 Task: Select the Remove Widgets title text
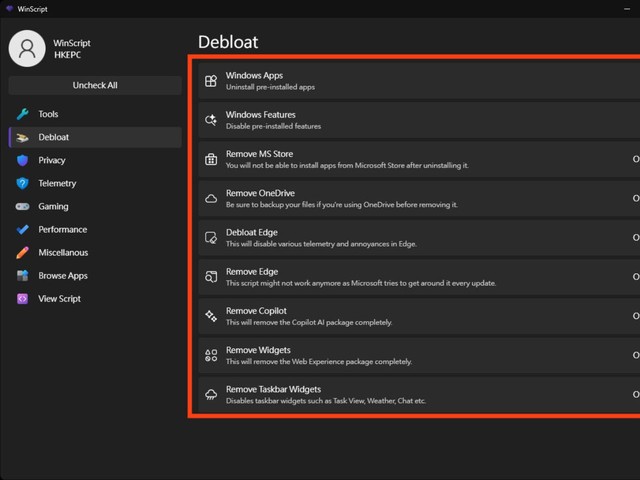(258, 350)
